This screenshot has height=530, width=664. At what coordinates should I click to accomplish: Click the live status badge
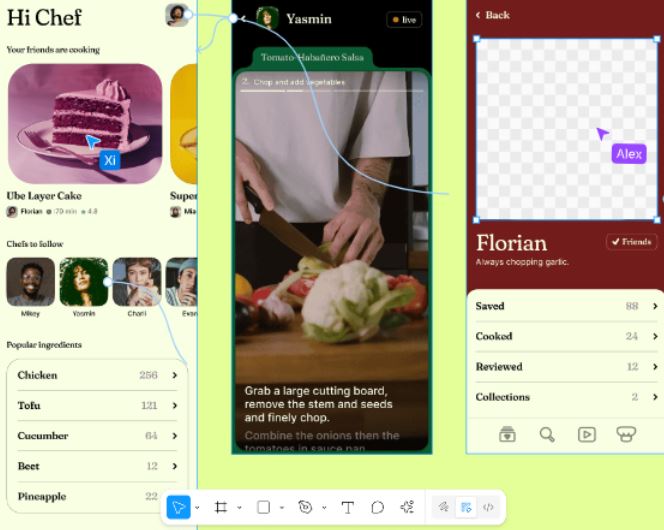pyautogui.click(x=404, y=19)
